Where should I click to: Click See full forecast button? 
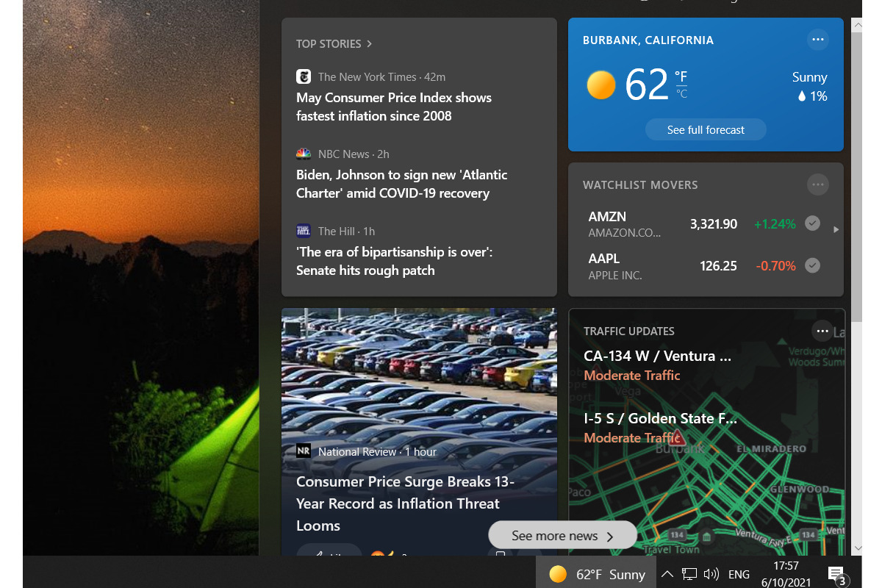coord(706,129)
